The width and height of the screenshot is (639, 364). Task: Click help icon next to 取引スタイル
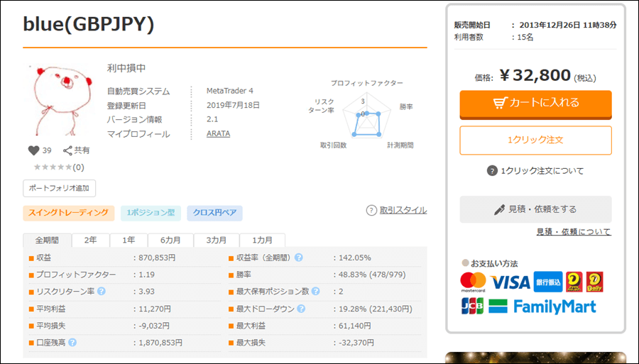click(x=371, y=210)
